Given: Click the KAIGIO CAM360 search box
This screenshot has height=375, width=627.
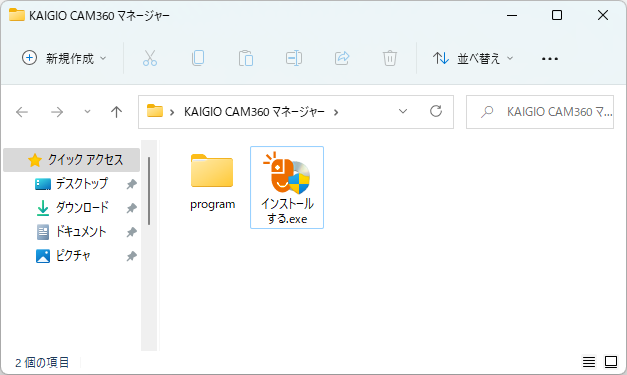Looking at the screenshot, I should (540, 112).
